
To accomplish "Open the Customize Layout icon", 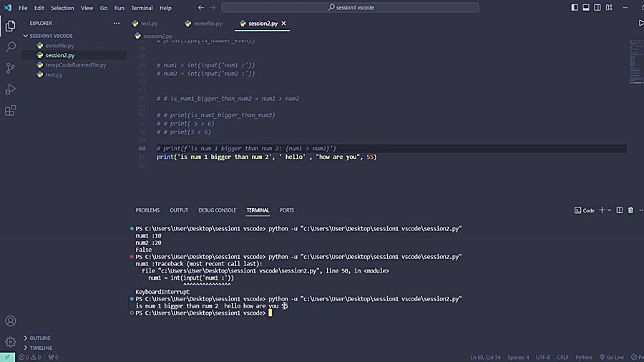I will pyautogui.click(x=609, y=7).
